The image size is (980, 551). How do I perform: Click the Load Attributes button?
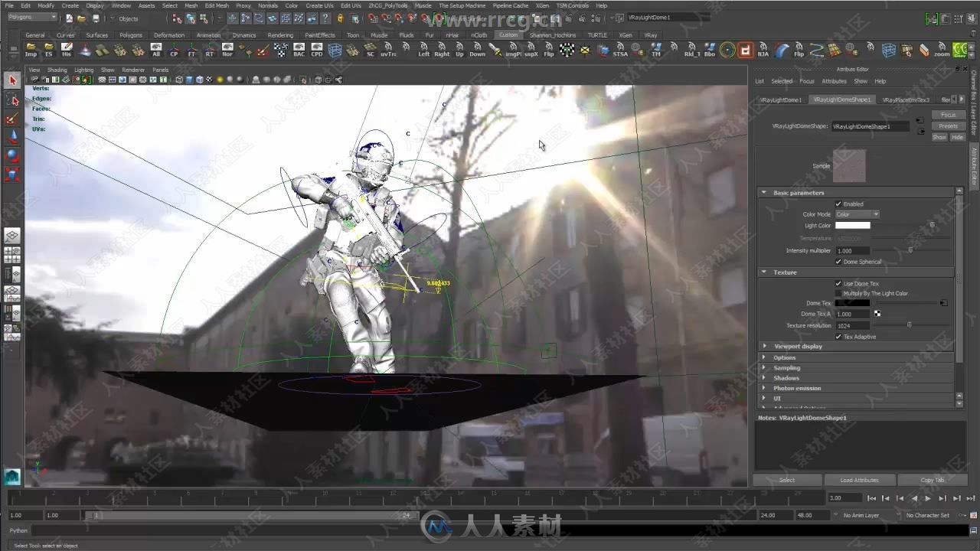coord(859,480)
